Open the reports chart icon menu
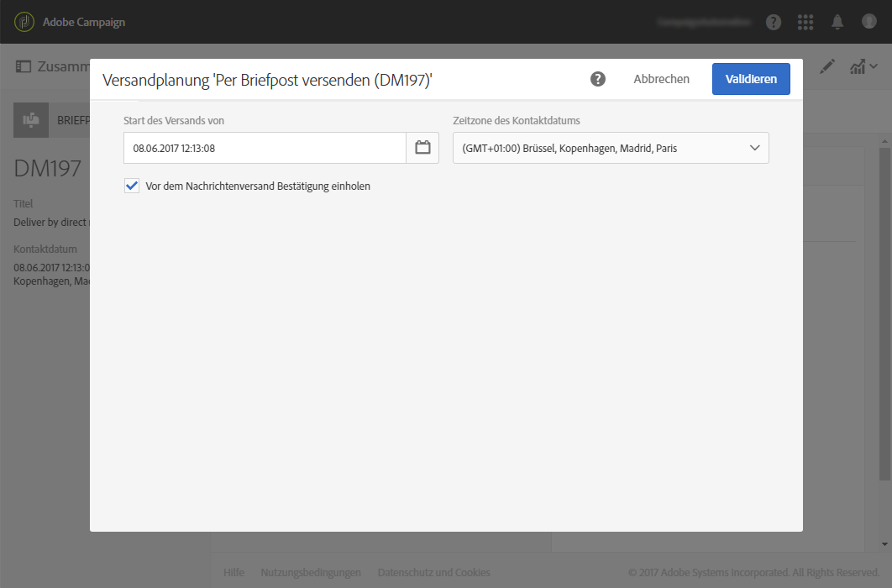 (863, 66)
